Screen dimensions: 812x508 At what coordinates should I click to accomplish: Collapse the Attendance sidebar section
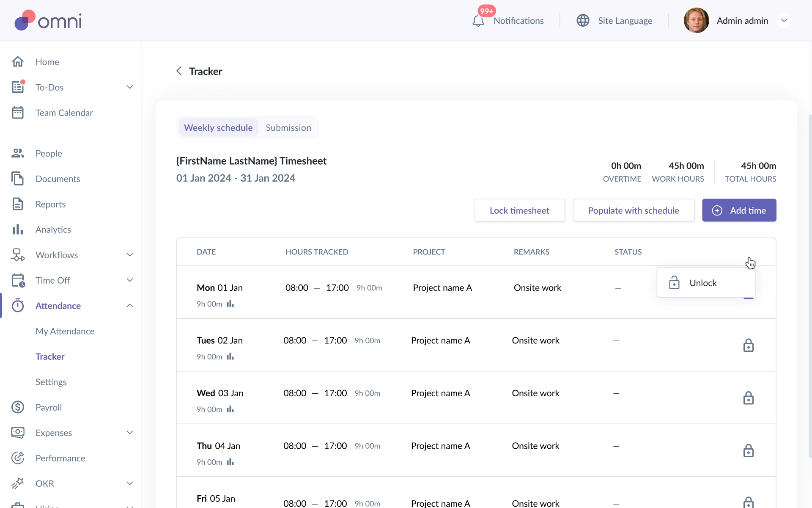(130, 306)
